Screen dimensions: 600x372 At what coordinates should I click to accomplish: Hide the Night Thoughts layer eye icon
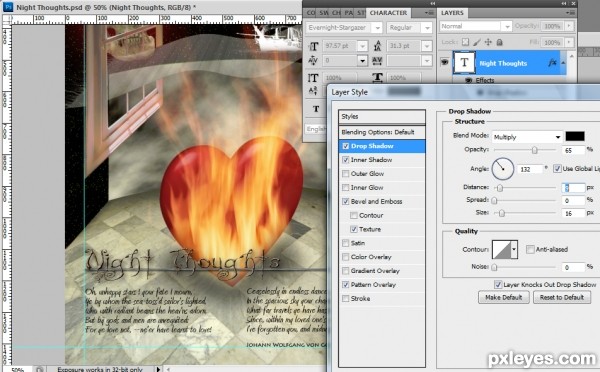pos(444,62)
